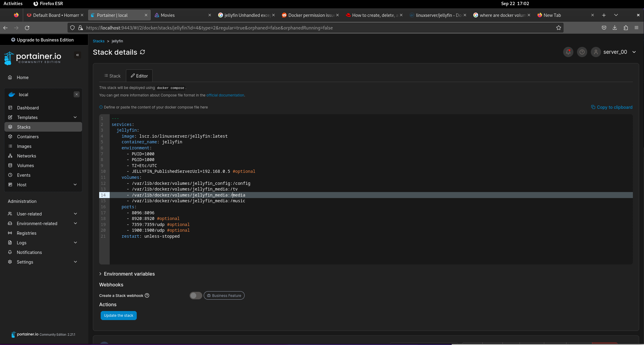The width and height of the screenshot is (644, 345).
Task: Collapse the sidebar with double-chevron icon
Action: click(78, 55)
